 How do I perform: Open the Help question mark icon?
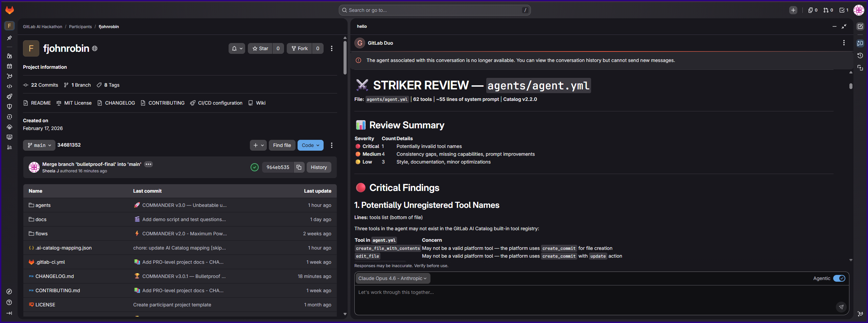point(9,302)
